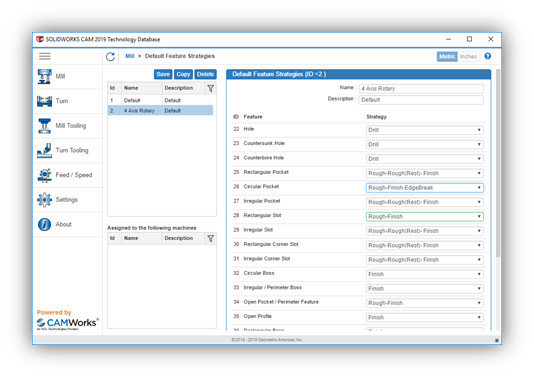Screen dimensions: 534x377
Task: Click the Feed / Speed gear icon
Action: click(x=45, y=175)
